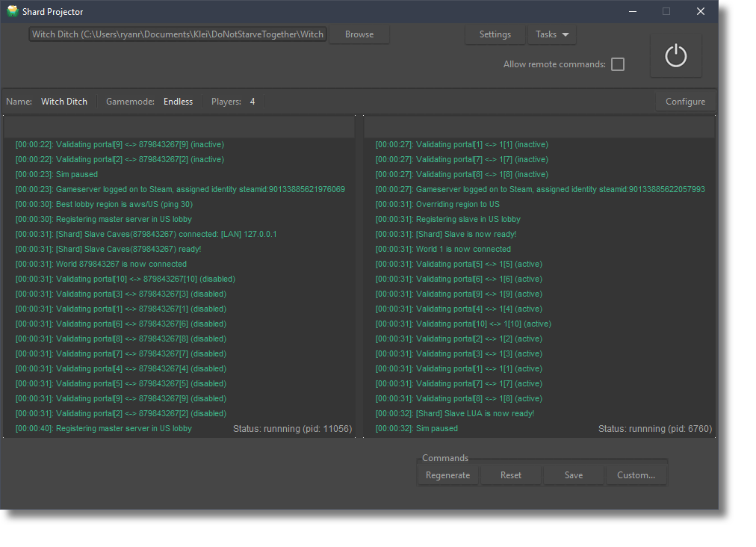Image resolution: width=756 pixels, height=547 pixels.
Task: Click the 'Endless' gamemode value
Action: (178, 102)
